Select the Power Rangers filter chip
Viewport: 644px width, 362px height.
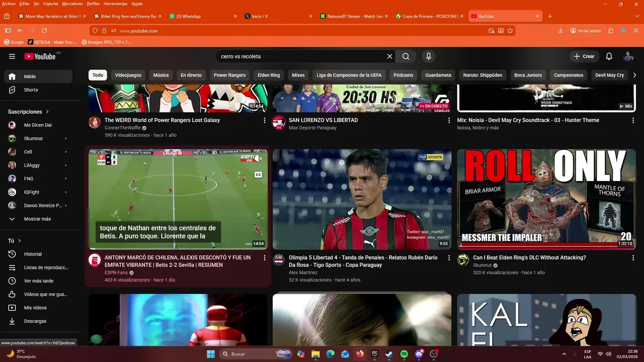coord(229,75)
